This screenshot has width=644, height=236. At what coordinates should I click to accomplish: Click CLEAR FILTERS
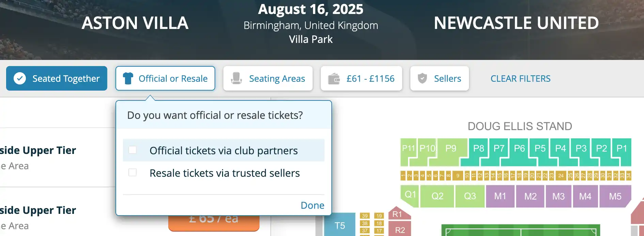520,78
